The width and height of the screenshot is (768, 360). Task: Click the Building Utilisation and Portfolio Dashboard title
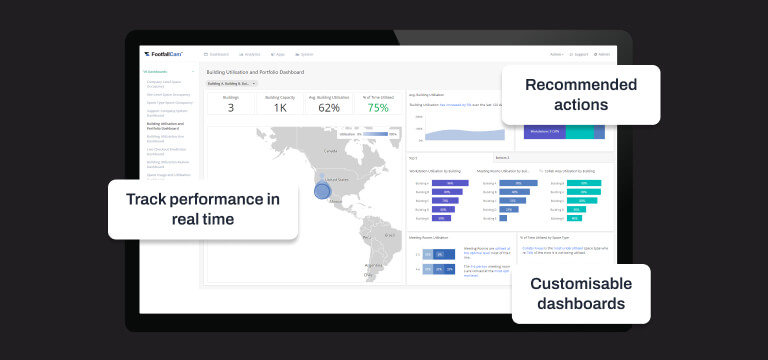(255, 72)
